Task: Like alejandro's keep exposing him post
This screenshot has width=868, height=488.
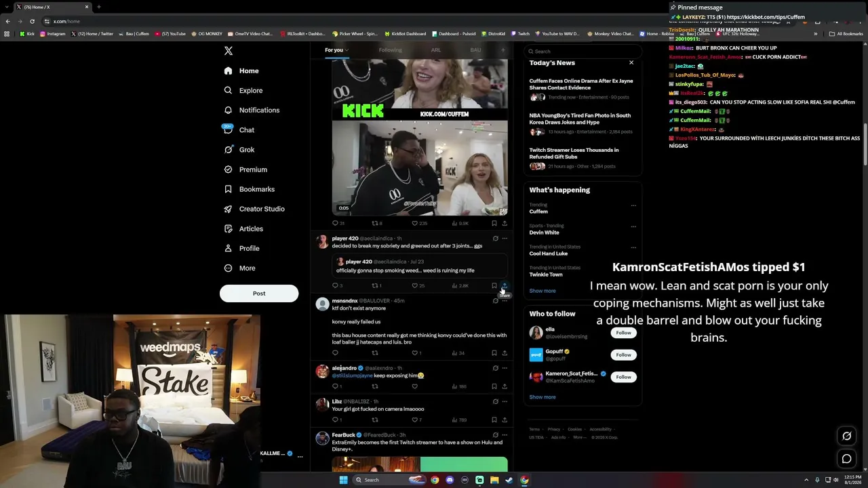Action: [x=415, y=386]
